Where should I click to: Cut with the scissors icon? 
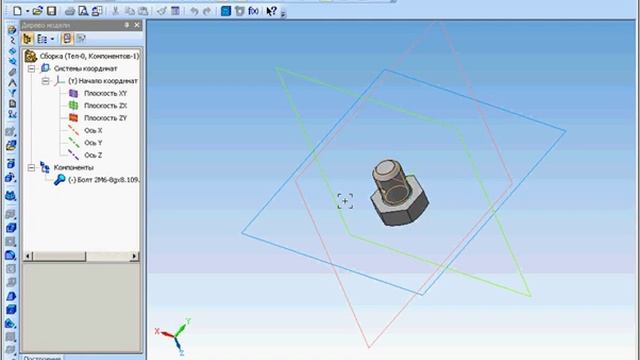tap(116, 11)
